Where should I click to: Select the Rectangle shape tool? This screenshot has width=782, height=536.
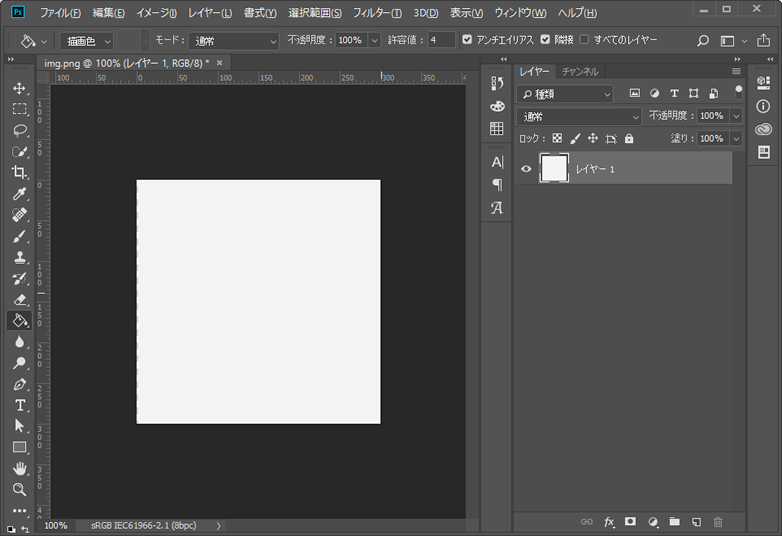pyautogui.click(x=19, y=447)
